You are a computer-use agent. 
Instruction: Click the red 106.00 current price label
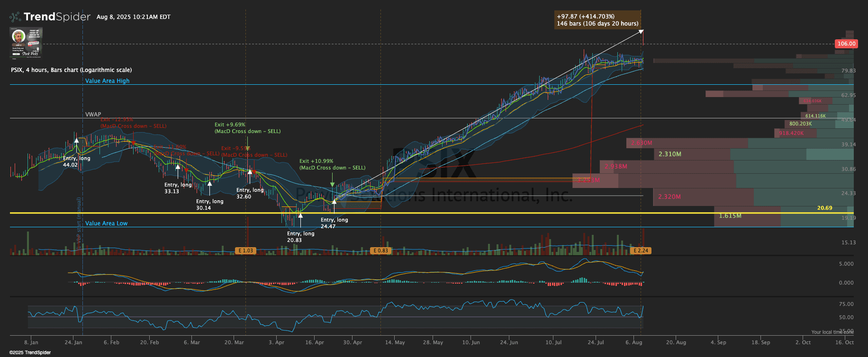[846, 44]
